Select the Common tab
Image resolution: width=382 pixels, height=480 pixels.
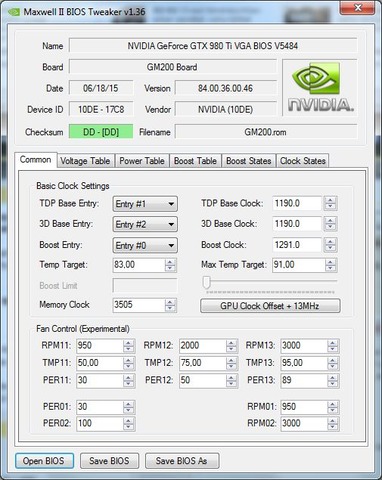(36, 160)
